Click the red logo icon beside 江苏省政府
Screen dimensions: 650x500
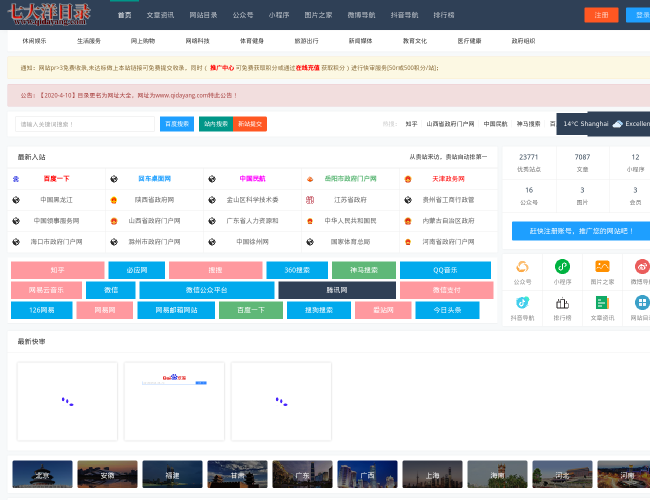pos(310,200)
